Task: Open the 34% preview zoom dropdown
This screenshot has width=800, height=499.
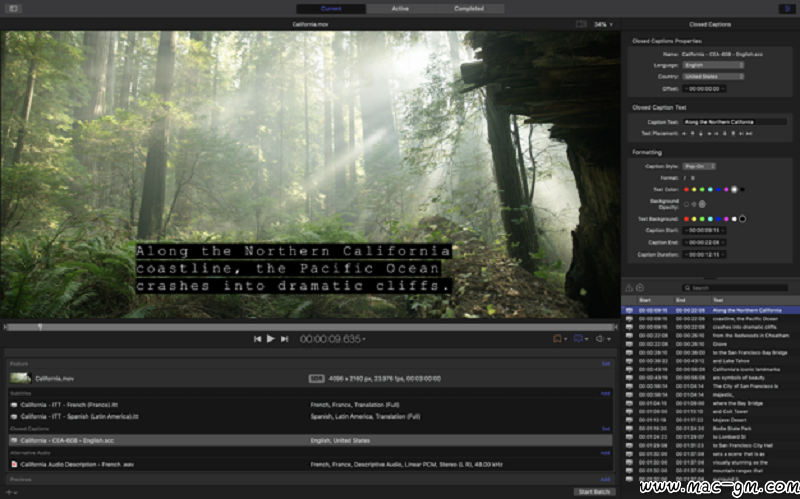Action: [x=603, y=24]
